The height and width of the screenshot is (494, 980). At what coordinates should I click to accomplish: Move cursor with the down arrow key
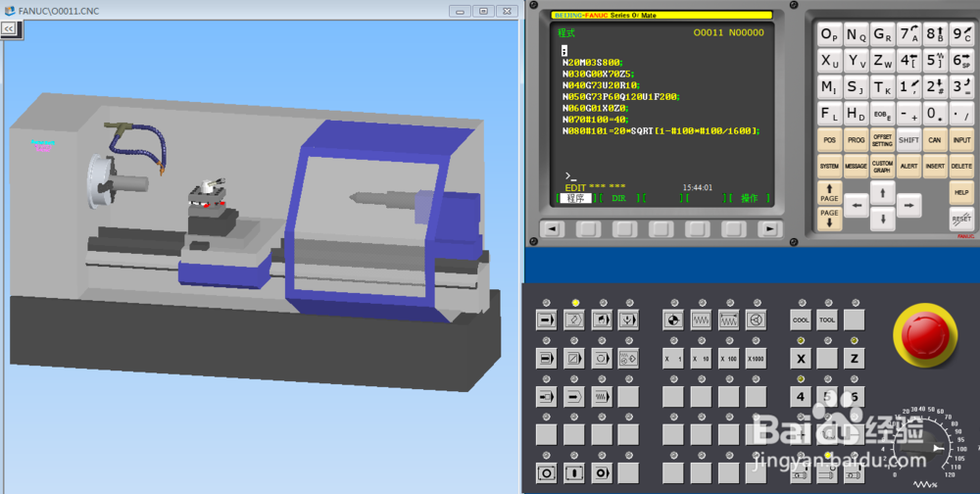click(x=883, y=219)
